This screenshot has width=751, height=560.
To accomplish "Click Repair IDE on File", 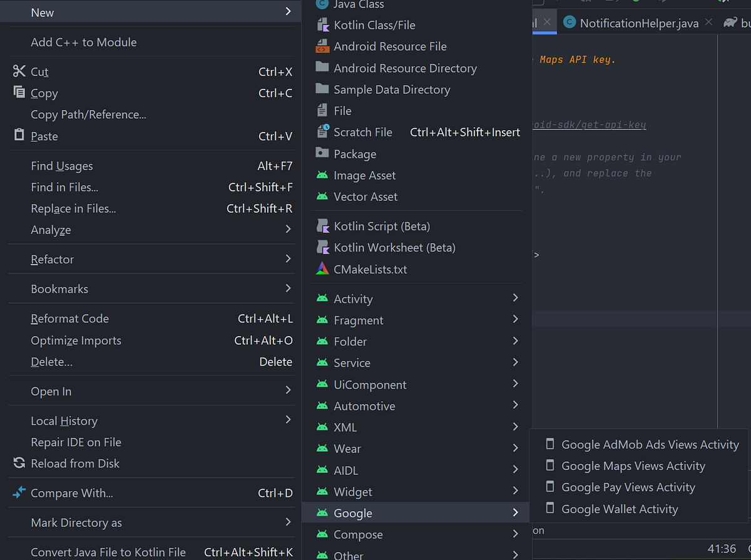I will (x=76, y=442).
